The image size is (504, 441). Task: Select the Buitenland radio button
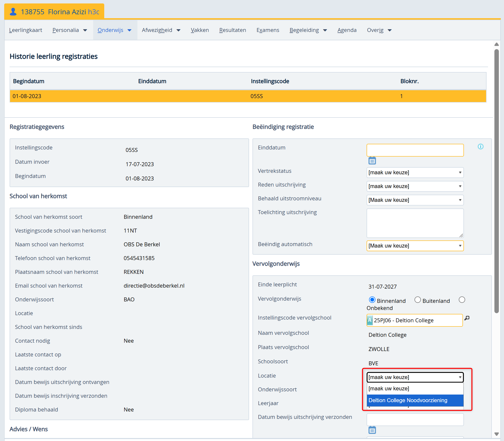(418, 300)
